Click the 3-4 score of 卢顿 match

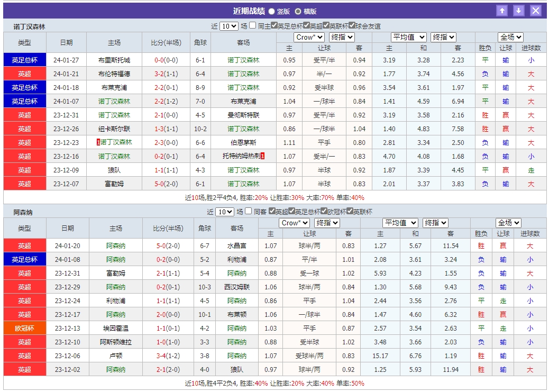pyautogui.click(x=161, y=355)
